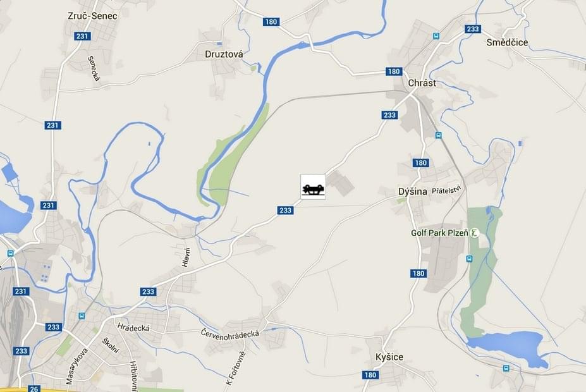Click the route 26 shield at bottom left
Screen dimensions: 586x392
(34, 389)
